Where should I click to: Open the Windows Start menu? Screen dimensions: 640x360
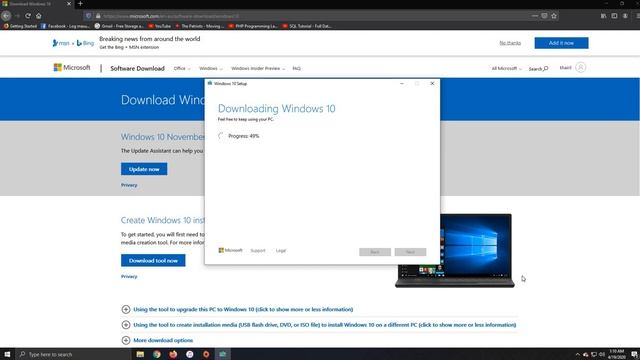7,354
